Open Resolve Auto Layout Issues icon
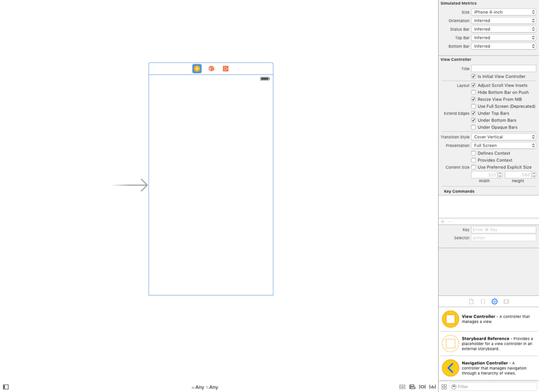The image size is (539, 392). [433, 387]
